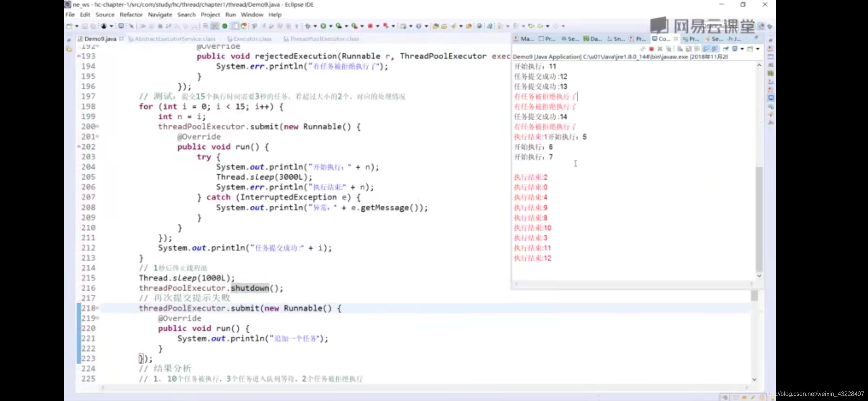868x401 pixels.
Task: Click the green circle toolbar icon
Action: point(225,26)
